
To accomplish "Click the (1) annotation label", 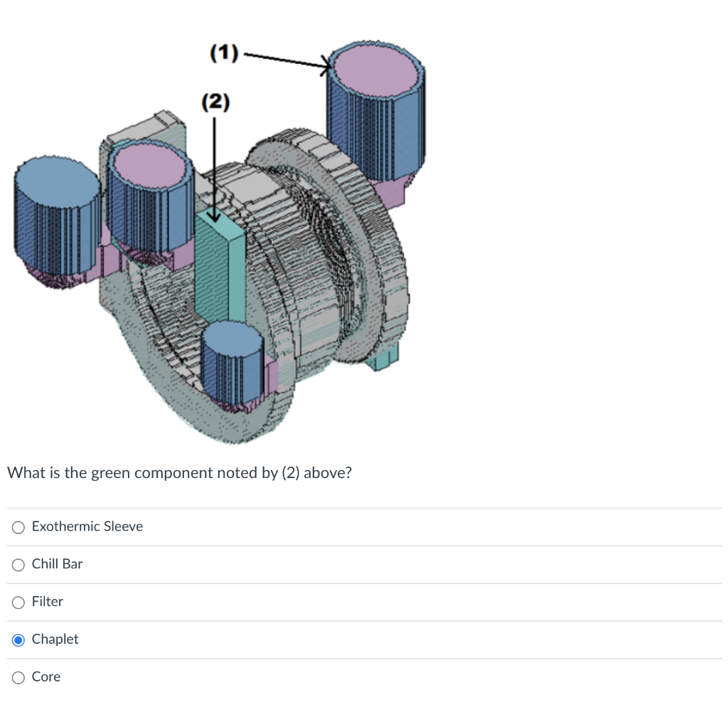I will pyautogui.click(x=224, y=53).
